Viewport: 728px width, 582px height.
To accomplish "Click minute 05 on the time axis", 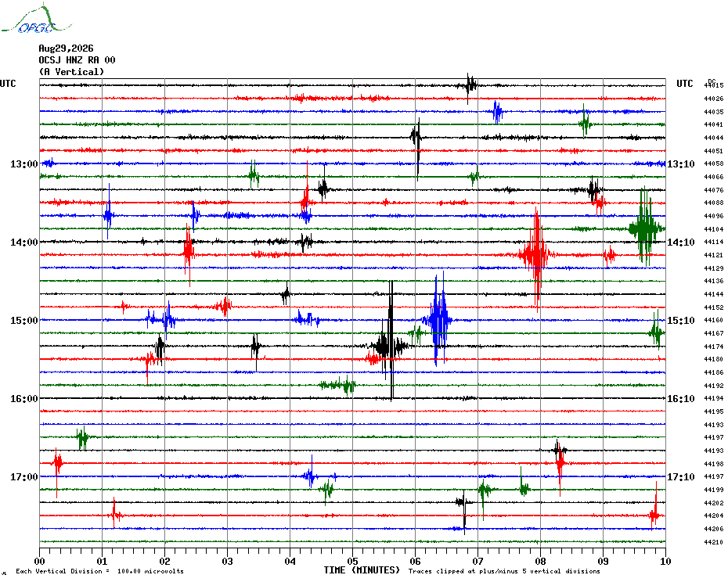I will pos(353,562).
